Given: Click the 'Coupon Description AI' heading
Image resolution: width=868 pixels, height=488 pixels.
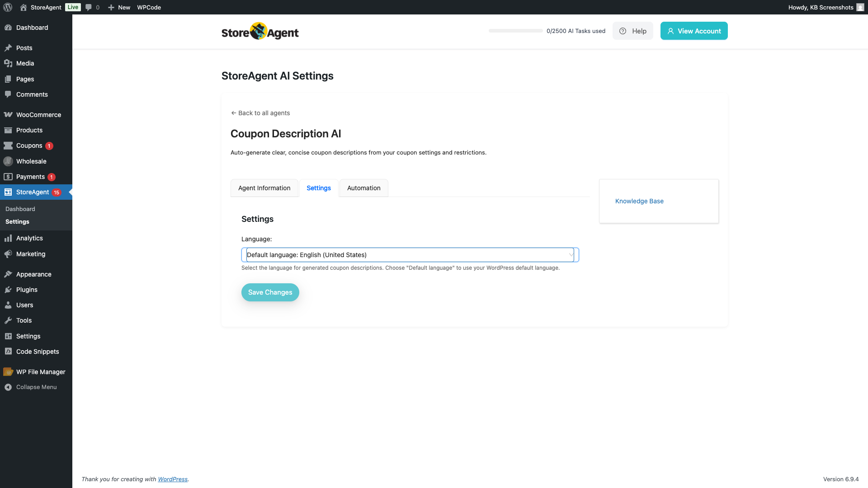Looking at the screenshot, I should pos(286,134).
